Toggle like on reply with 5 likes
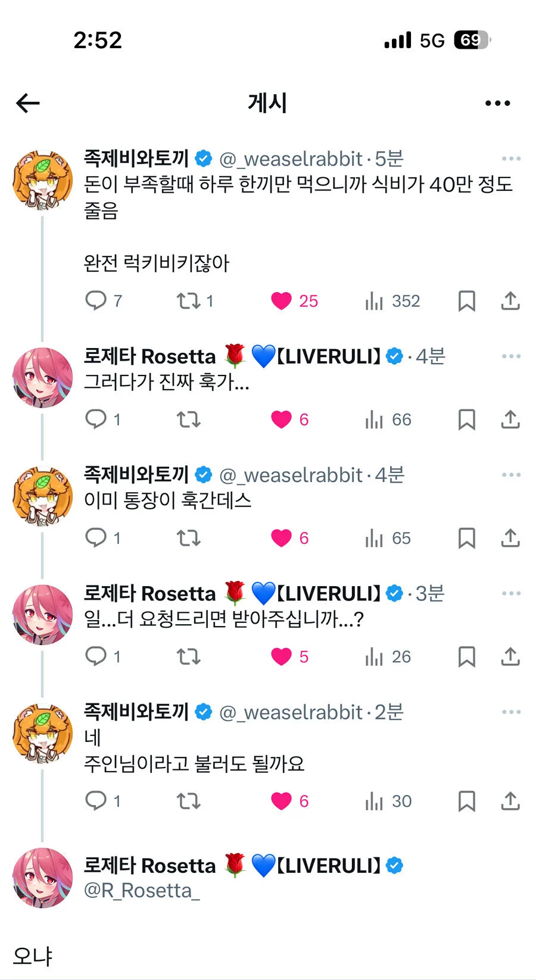 [289, 656]
